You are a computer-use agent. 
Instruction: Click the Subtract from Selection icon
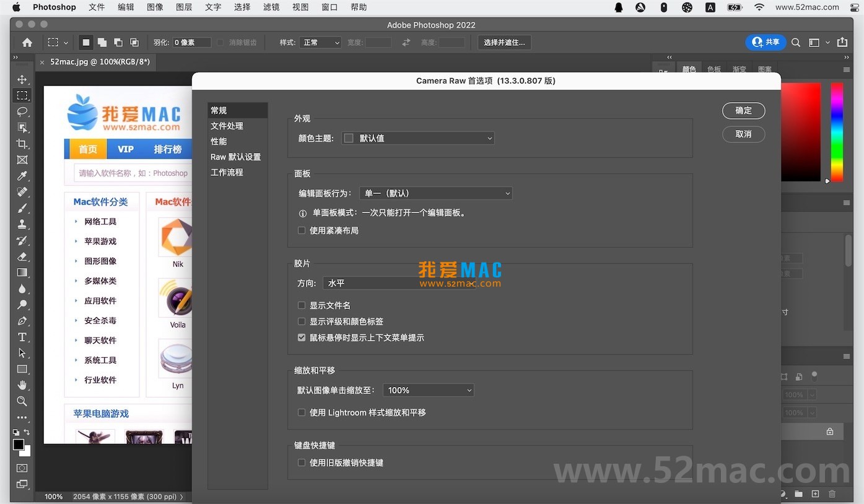(118, 43)
